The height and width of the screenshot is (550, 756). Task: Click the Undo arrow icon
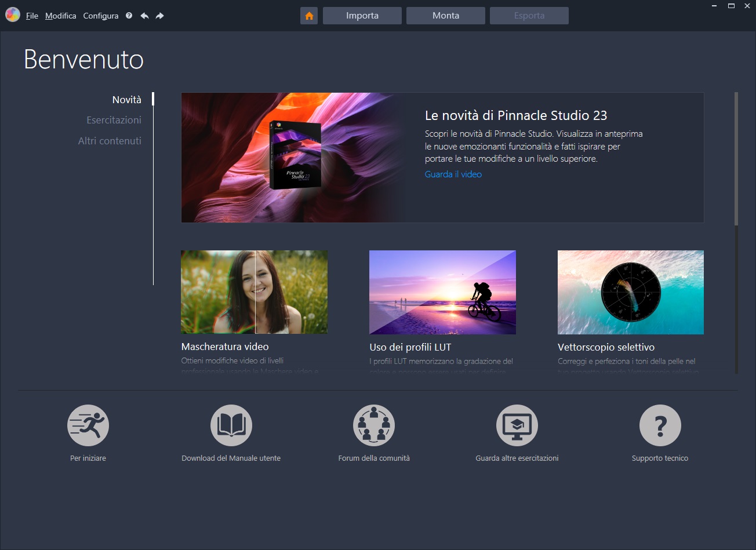coord(144,16)
